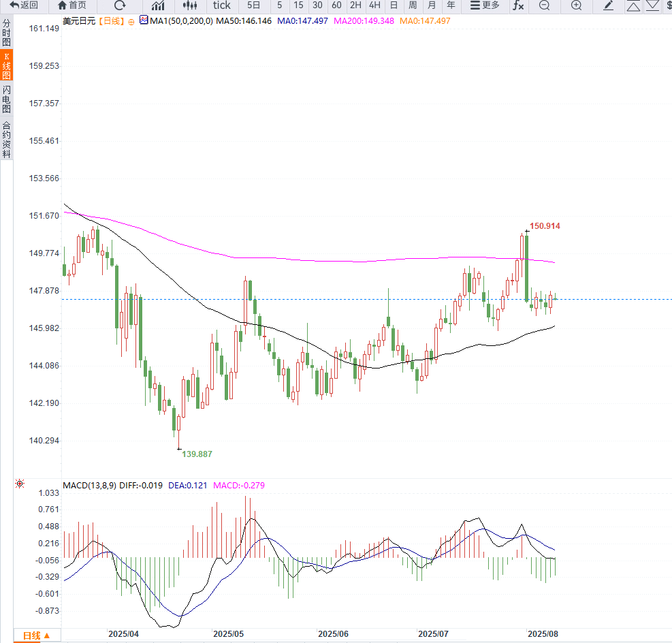Select the 4H timeframe
This screenshot has height=643, width=672.
pos(374,5)
